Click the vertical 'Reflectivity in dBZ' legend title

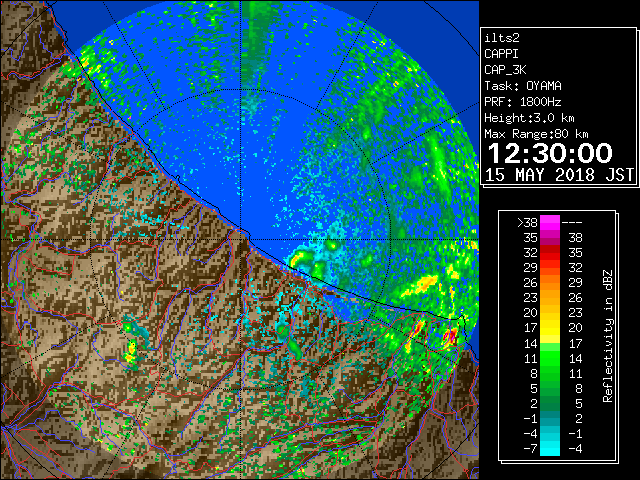(x=607, y=336)
